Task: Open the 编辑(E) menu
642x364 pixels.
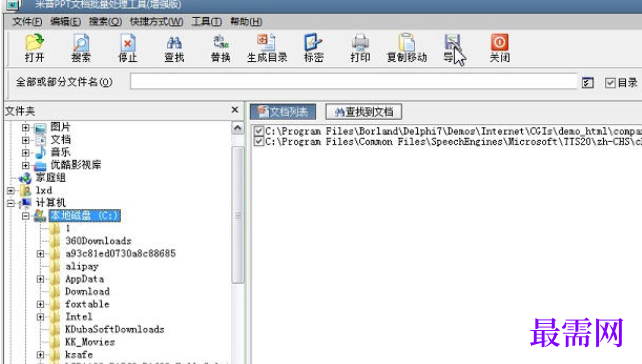Action: click(66, 22)
